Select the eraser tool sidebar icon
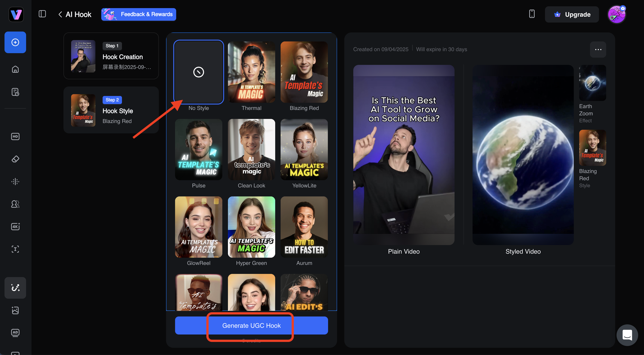The image size is (644, 355). pos(15,159)
